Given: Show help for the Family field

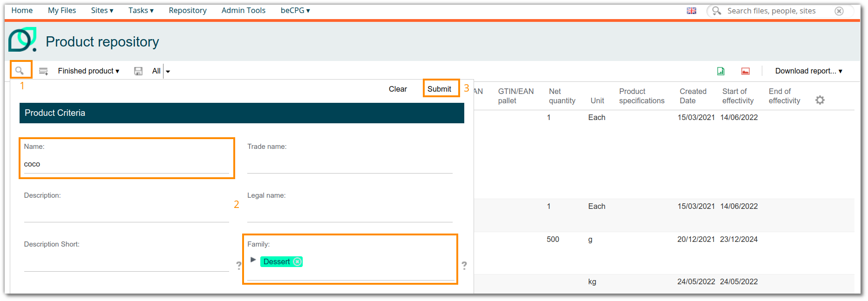Looking at the screenshot, I should (x=464, y=265).
